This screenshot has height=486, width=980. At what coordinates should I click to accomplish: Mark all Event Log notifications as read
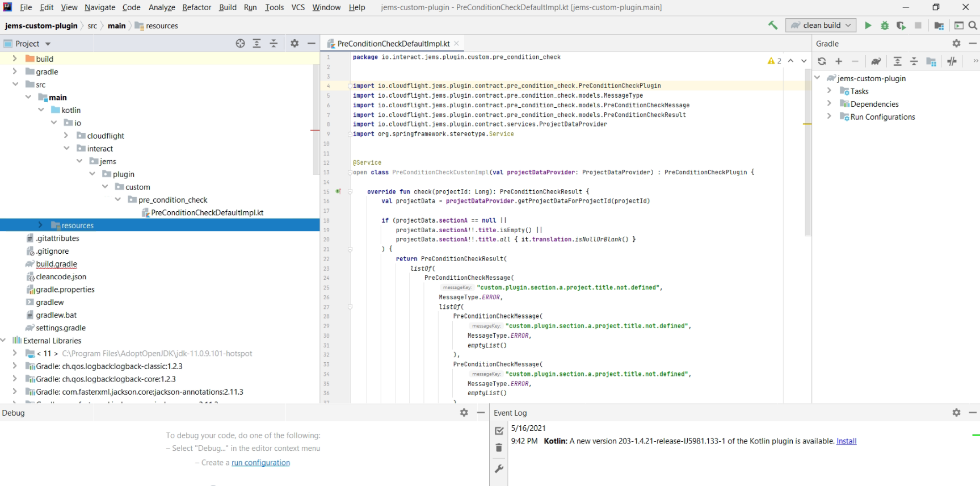[499, 431]
